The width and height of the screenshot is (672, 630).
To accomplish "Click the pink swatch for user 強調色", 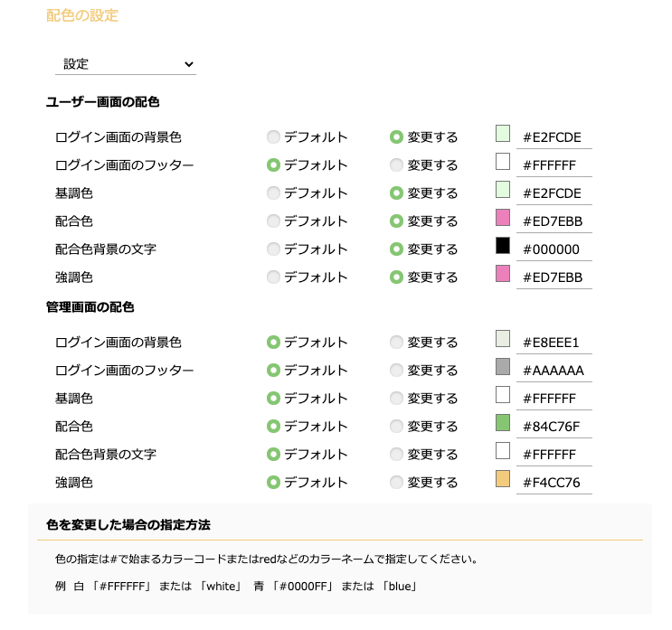I will pos(503,274).
